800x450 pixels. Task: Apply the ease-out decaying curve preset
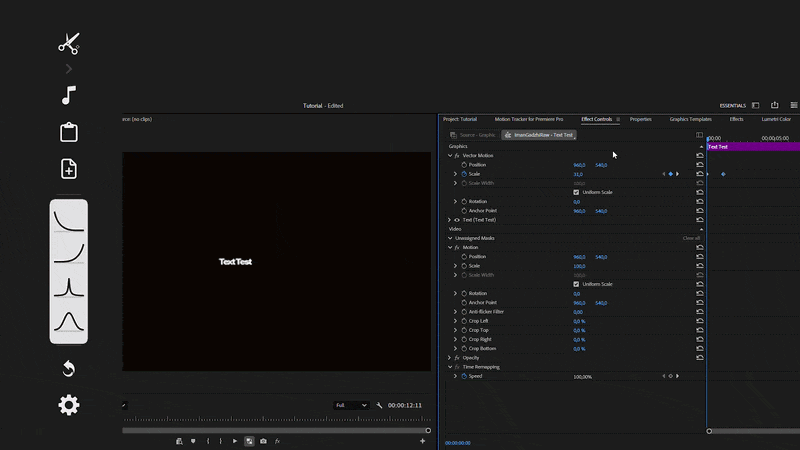click(x=69, y=221)
